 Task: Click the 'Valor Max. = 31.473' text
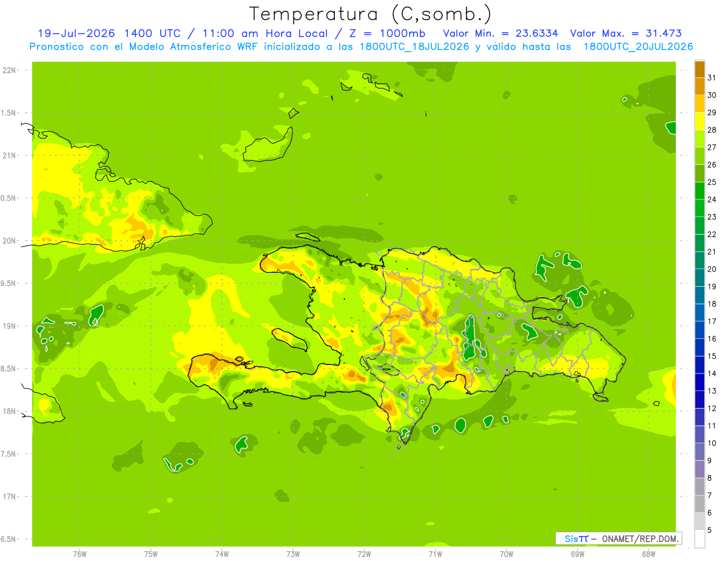pyautogui.click(x=625, y=33)
